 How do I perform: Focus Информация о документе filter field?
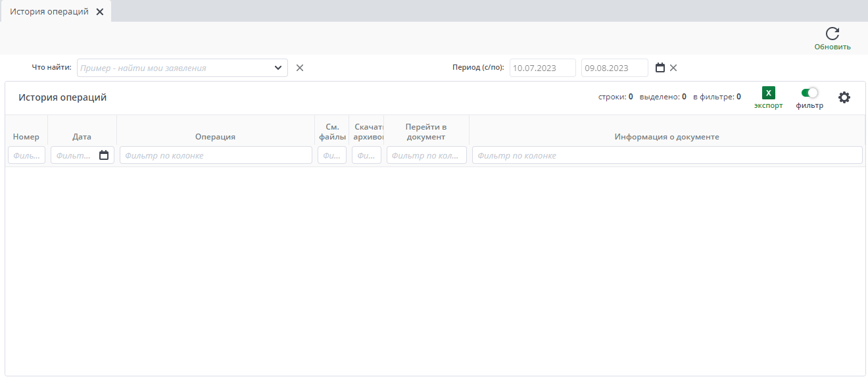coord(666,155)
